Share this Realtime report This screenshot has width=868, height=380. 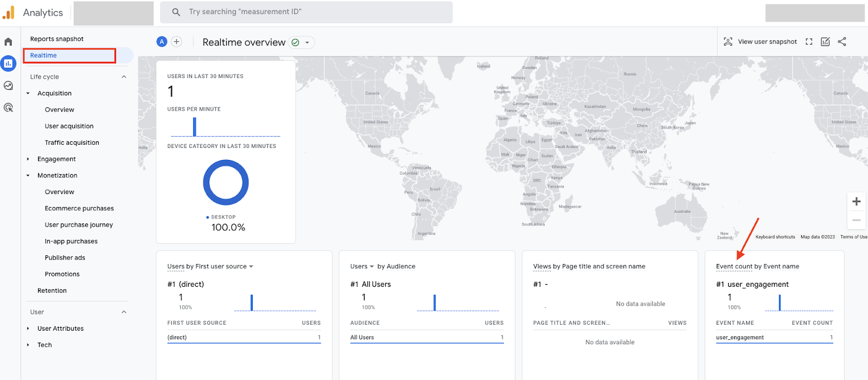click(x=842, y=42)
